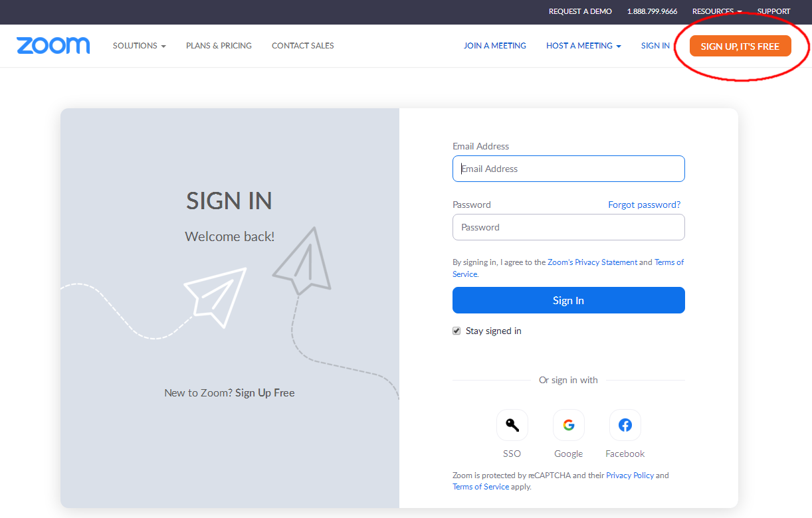The height and width of the screenshot is (518, 812).
Task: Open reCAPTCHA Terms of Service link
Action: [481, 487]
